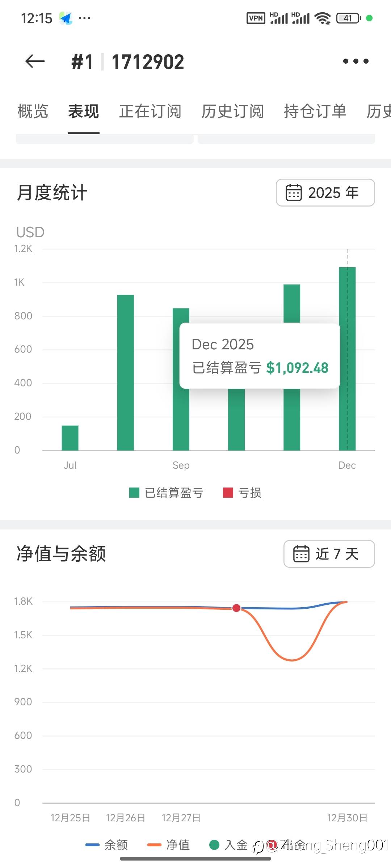Open the 持仓订单 tab
Screen dimensions: 391x868
(315, 111)
